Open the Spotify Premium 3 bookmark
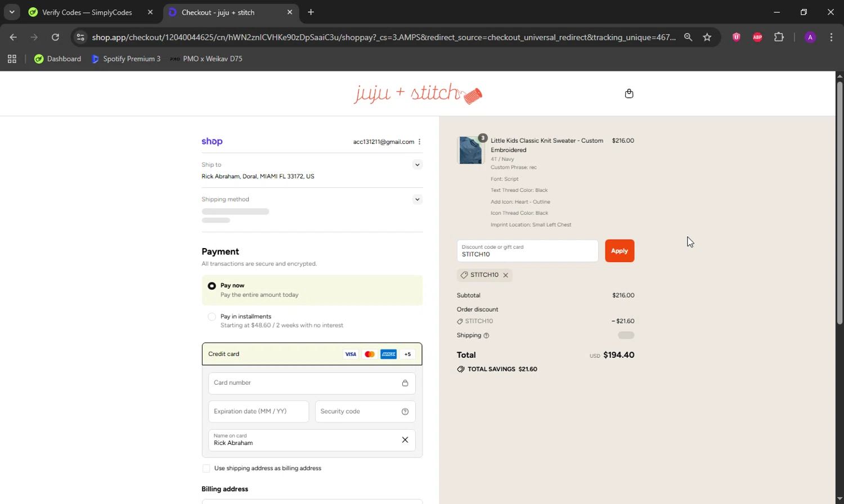 pyautogui.click(x=126, y=58)
